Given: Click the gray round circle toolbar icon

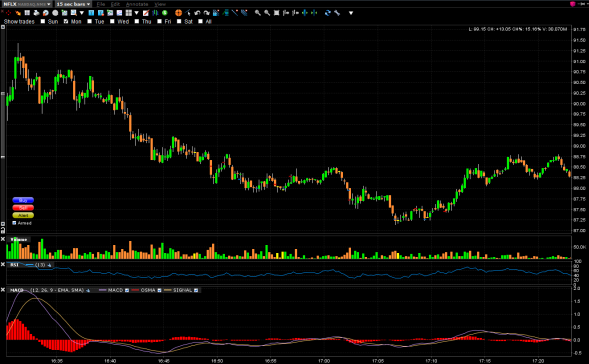Looking at the screenshot, I should pos(55,13).
